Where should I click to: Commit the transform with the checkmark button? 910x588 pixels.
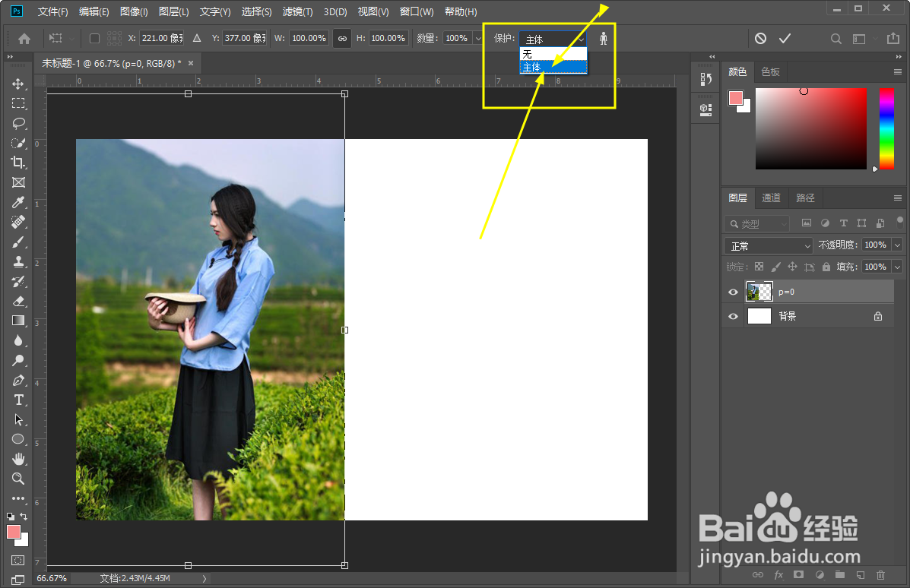785,38
